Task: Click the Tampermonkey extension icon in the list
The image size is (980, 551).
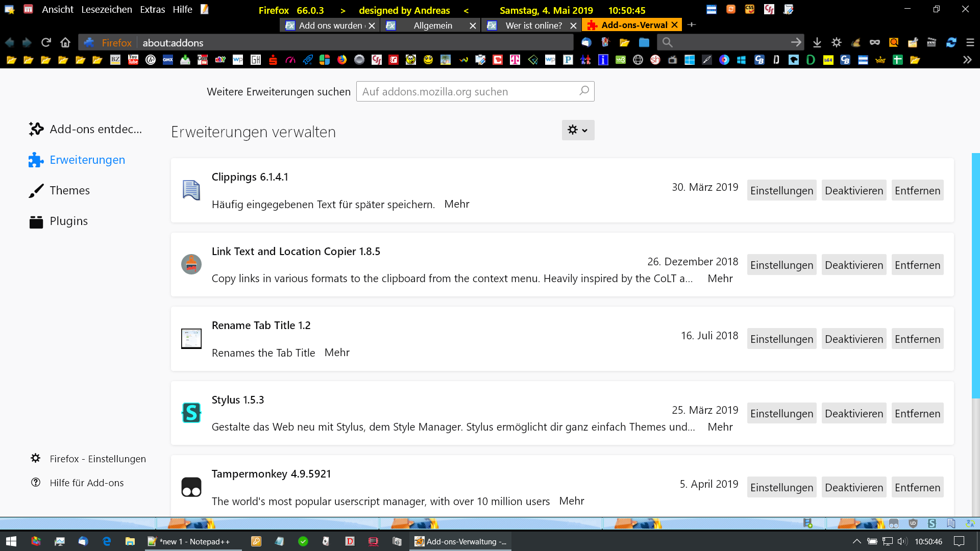Action: 191,487
